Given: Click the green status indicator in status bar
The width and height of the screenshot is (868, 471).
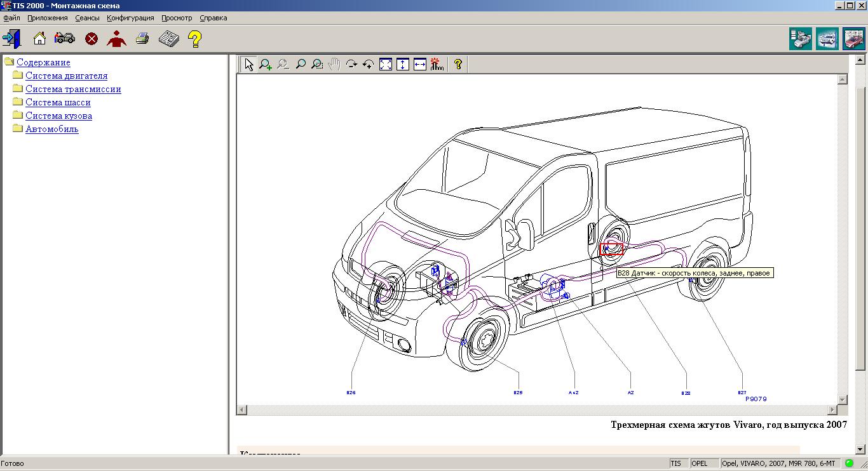Looking at the screenshot, I should coord(849,463).
